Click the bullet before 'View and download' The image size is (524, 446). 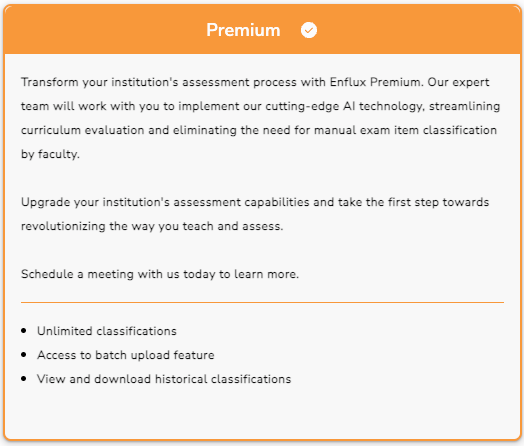coord(24,379)
